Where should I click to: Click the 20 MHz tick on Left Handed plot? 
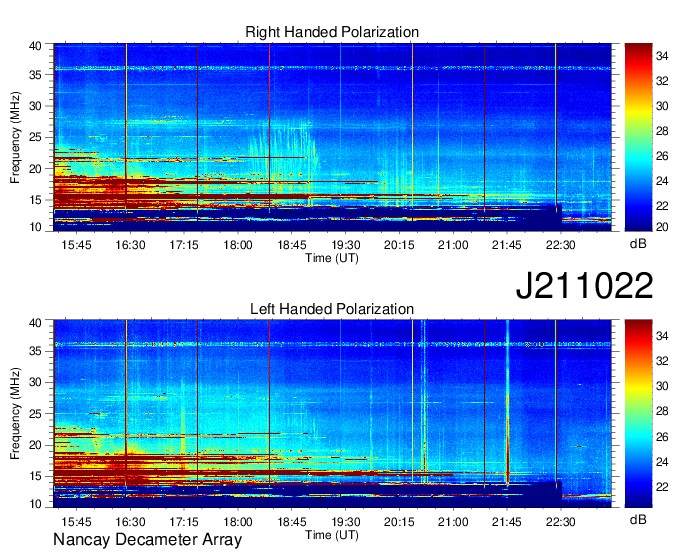pyautogui.click(x=36, y=445)
